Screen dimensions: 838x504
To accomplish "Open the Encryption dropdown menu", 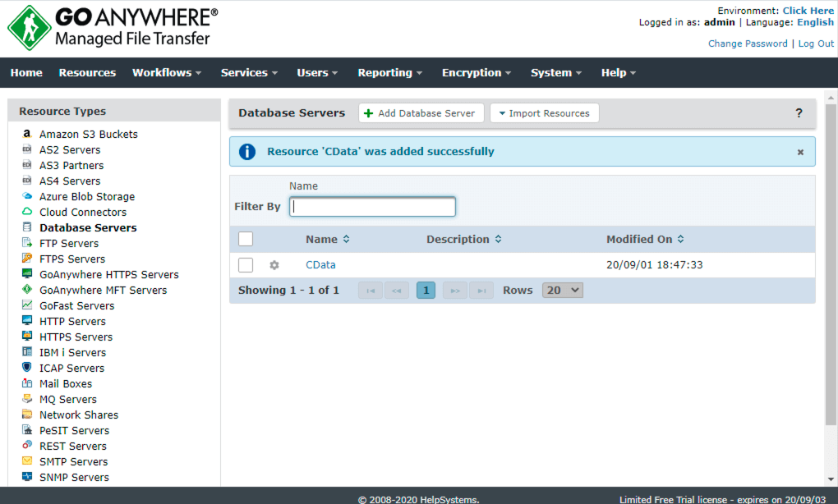I will click(x=477, y=72).
